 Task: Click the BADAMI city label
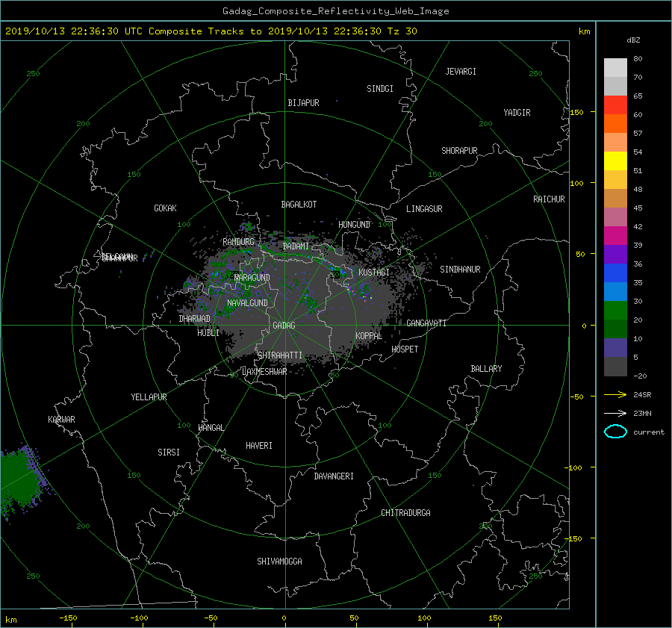click(x=296, y=246)
